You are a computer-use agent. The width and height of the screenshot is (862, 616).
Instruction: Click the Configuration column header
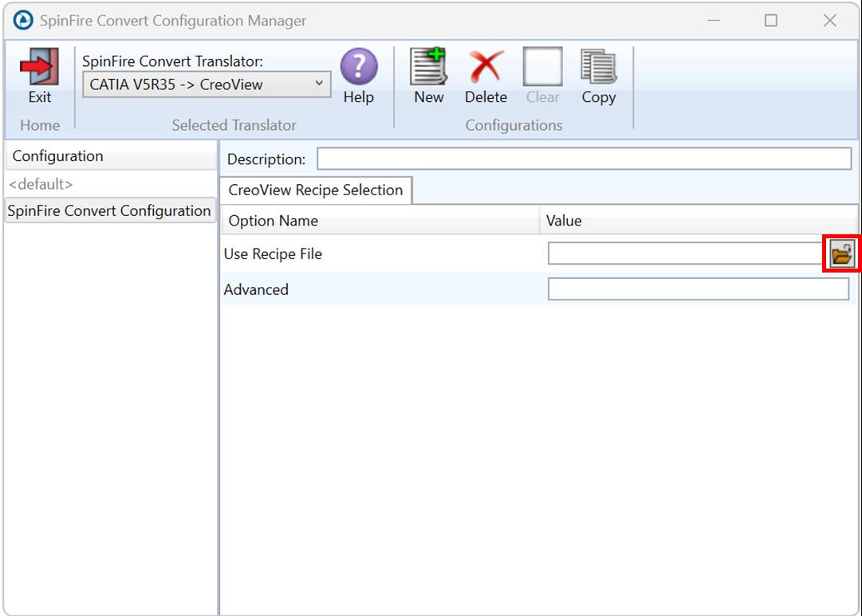click(110, 156)
